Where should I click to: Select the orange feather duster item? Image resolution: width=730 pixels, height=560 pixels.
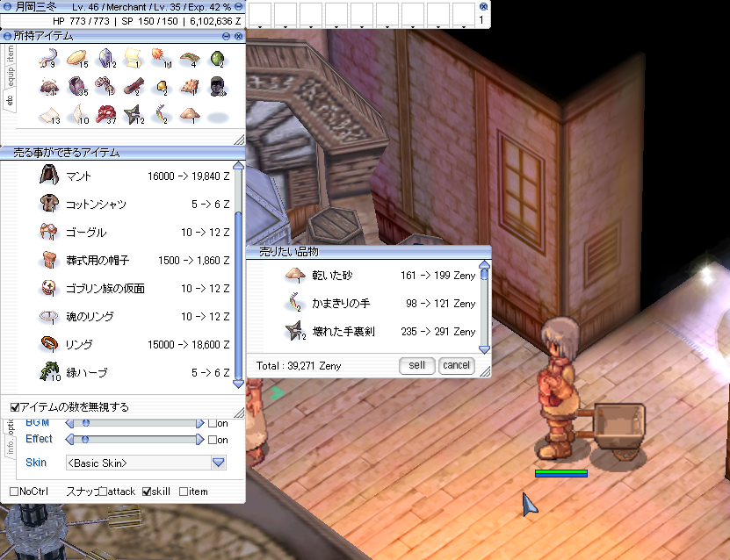pos(161,59)
